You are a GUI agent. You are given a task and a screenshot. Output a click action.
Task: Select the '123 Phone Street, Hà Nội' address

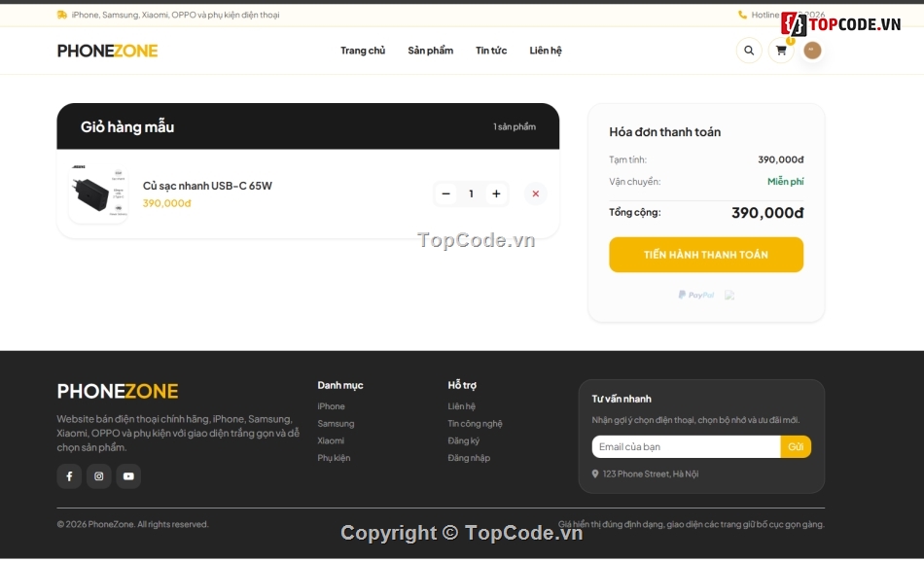(x=651, y=473)
